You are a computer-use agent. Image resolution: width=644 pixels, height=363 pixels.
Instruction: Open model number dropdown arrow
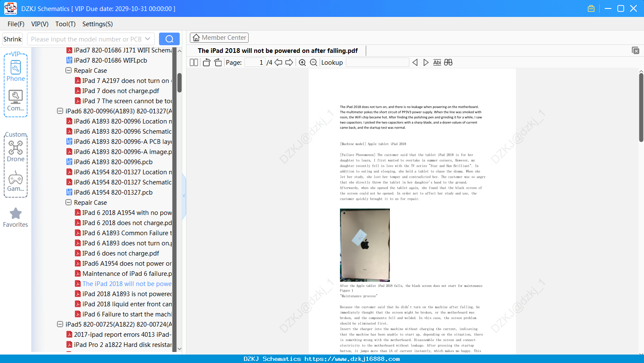point(148,39)
